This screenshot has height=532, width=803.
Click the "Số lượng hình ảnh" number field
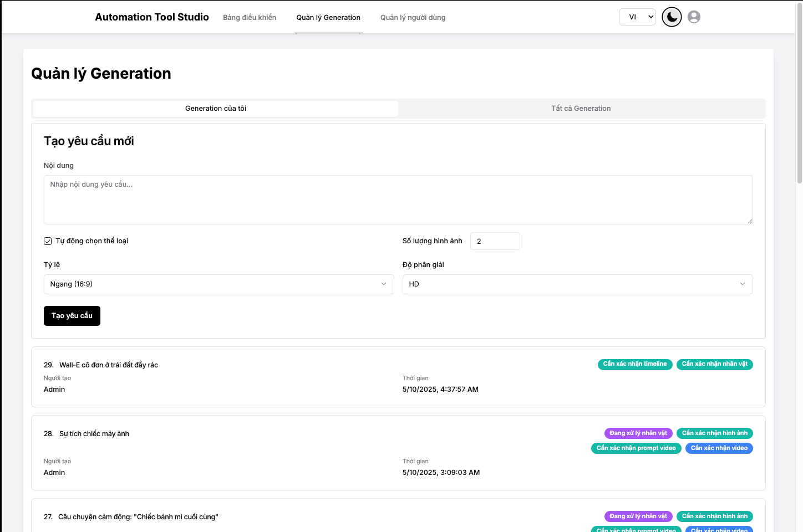click(495, 241)
